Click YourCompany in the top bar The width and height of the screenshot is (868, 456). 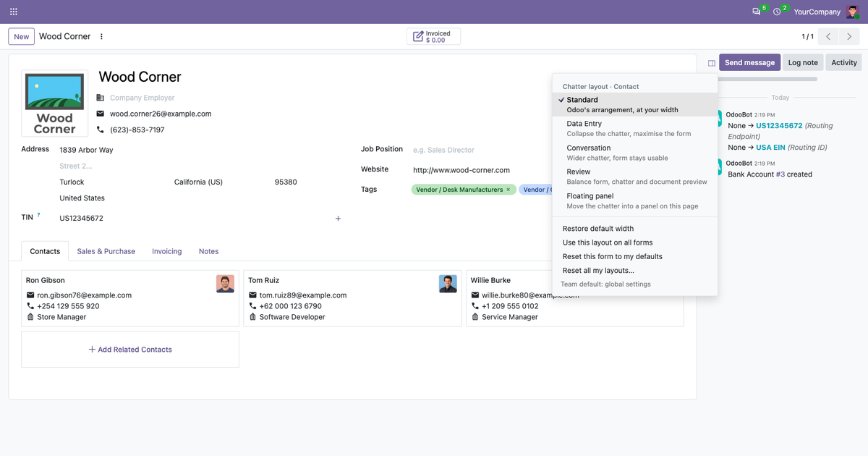pos(817,12)
